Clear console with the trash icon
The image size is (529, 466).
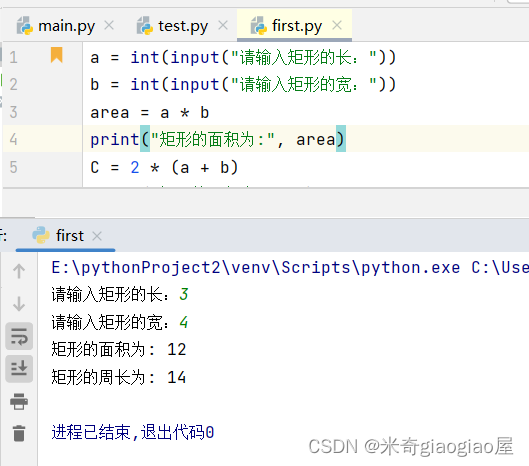pos(19,433)
